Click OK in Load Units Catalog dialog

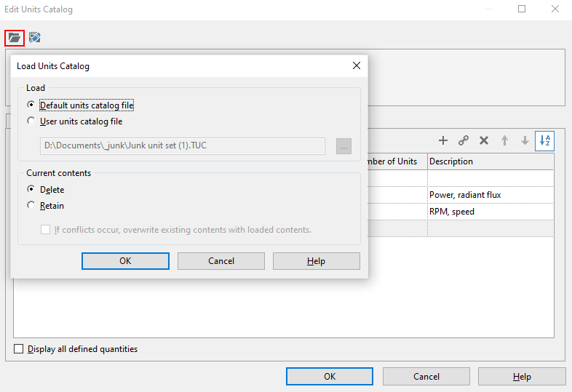[x=125, y=261]
